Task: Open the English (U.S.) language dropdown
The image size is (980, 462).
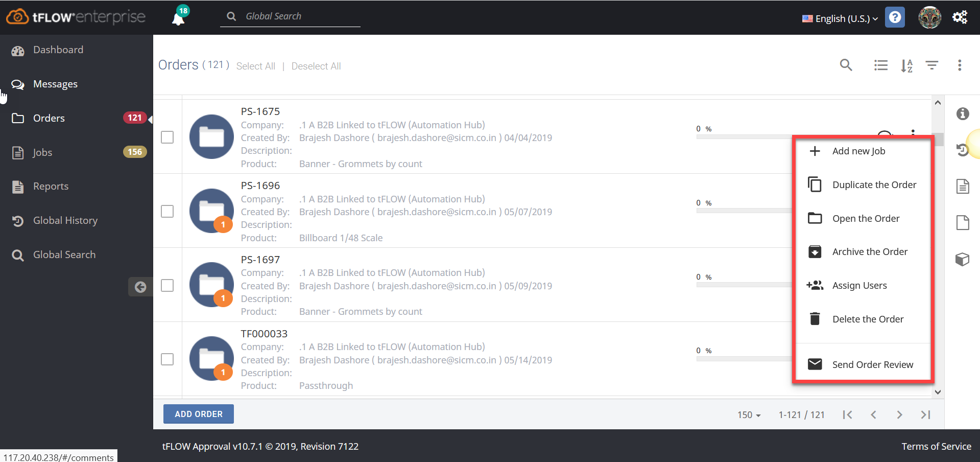Action: (x=840, y=18)
